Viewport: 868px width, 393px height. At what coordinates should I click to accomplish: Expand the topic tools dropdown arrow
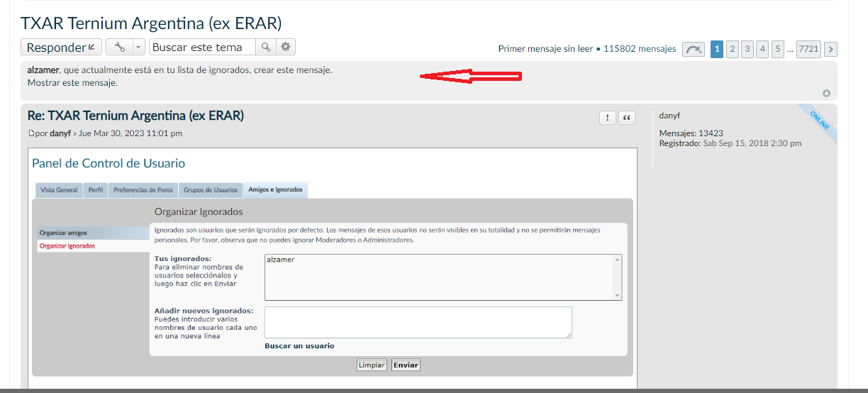(x=138, y=48)
